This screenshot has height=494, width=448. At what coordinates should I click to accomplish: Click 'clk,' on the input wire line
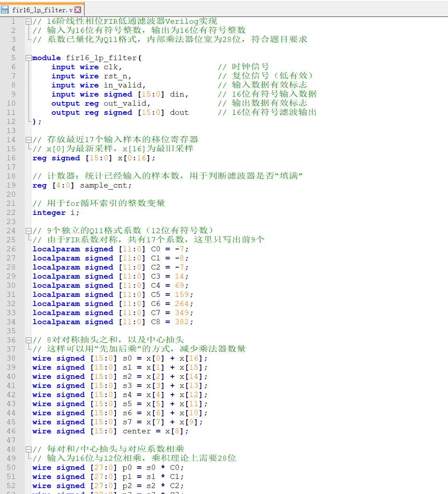coord(113,67)
